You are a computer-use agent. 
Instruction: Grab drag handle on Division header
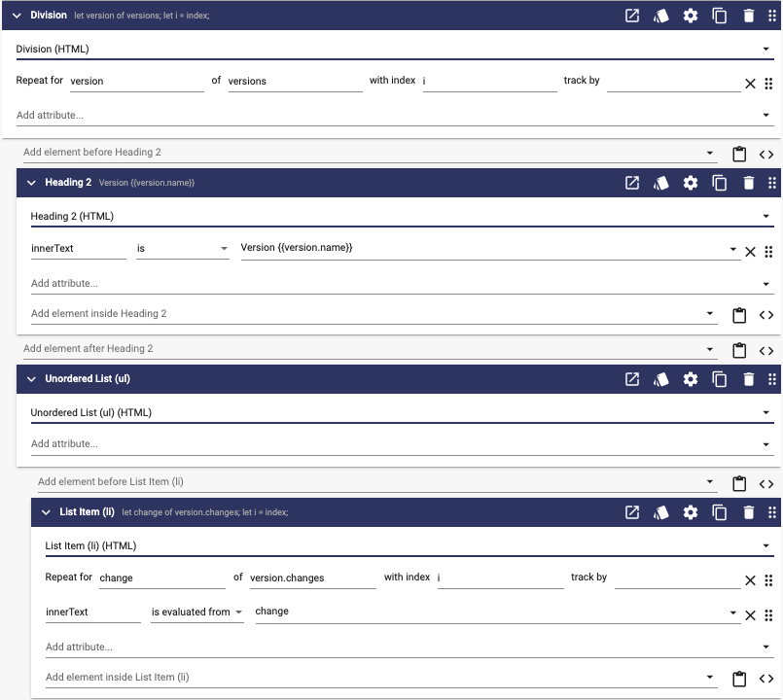point(772,16)
